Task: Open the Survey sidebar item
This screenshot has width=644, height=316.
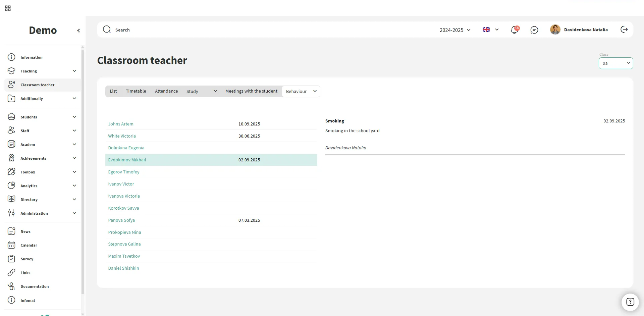Action: click(x=27, y=259)
